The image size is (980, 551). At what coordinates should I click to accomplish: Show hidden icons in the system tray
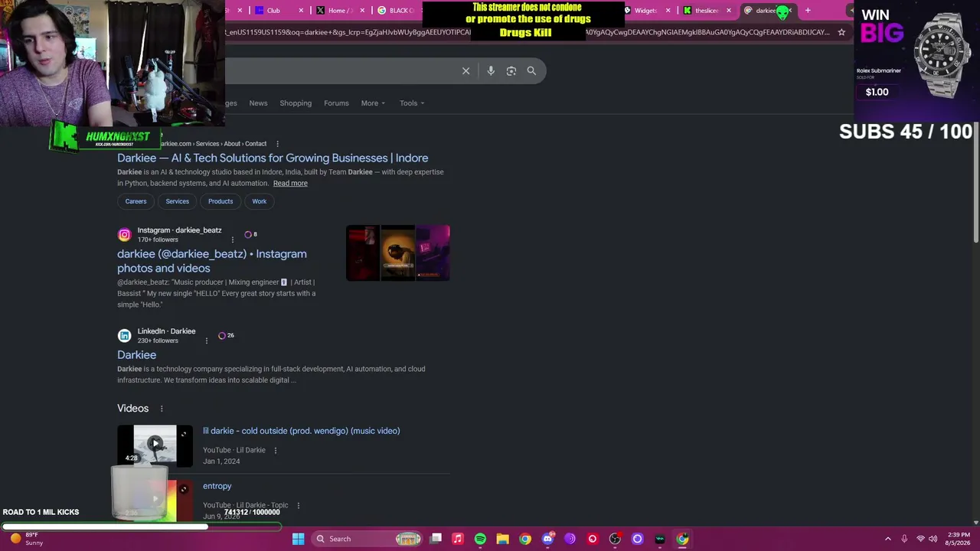[888, 539]
